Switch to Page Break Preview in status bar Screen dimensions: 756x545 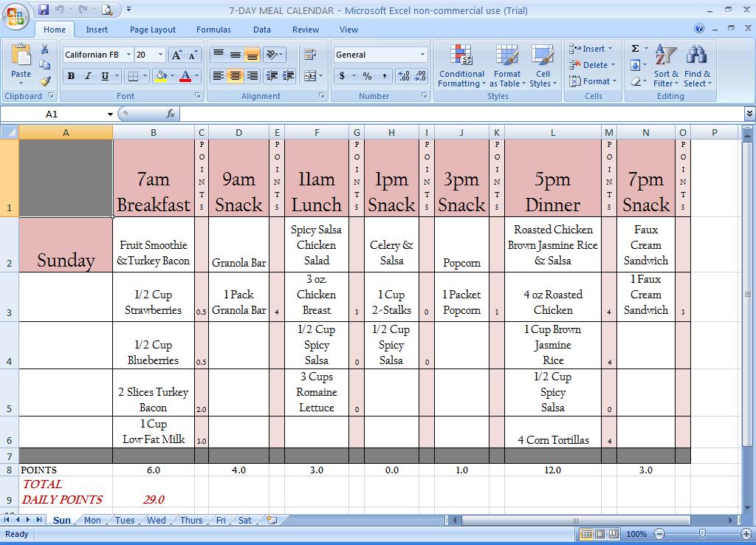[614, 534]
